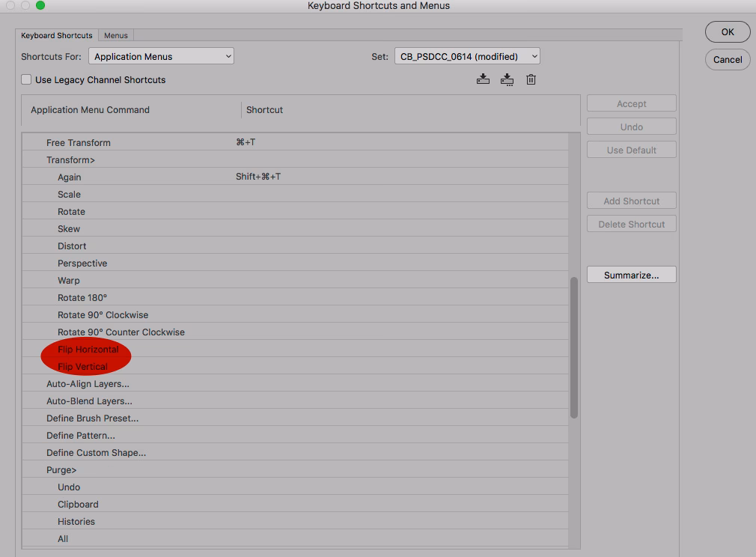Click the green macOS zoom window button

click(x=40, y=5)
